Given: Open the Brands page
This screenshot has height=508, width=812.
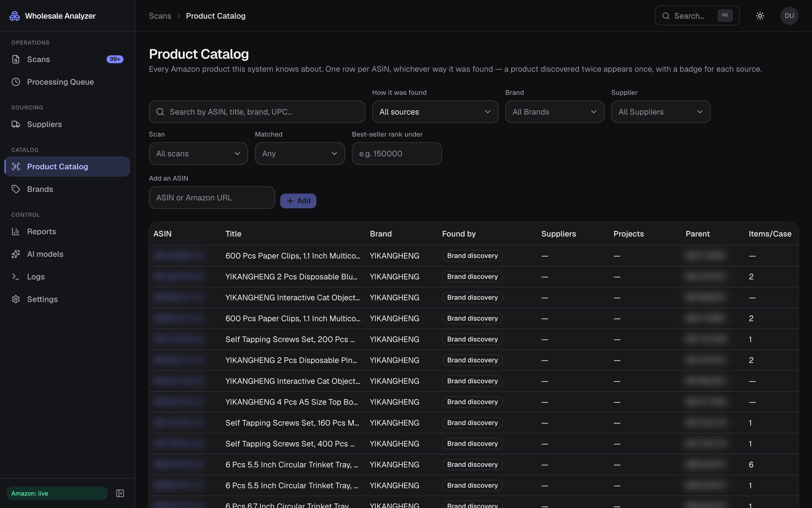Looking at the screenshot, I should pos(67,189).
